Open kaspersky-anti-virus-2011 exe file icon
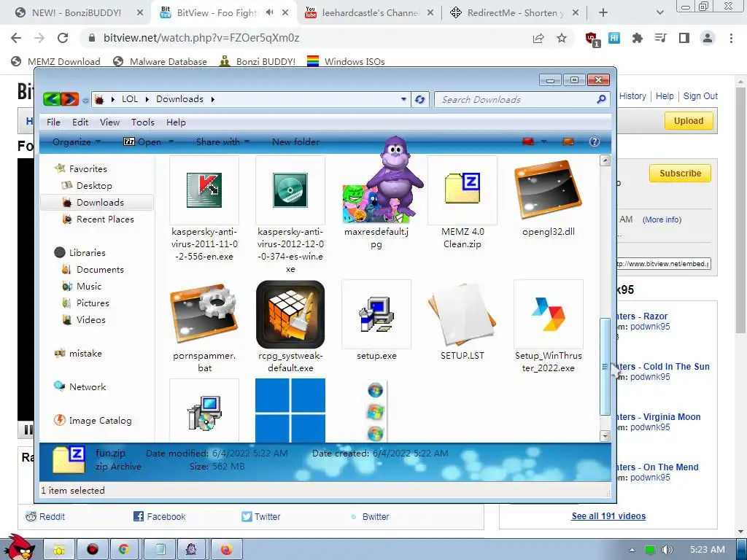 click(x=204, y=190)
